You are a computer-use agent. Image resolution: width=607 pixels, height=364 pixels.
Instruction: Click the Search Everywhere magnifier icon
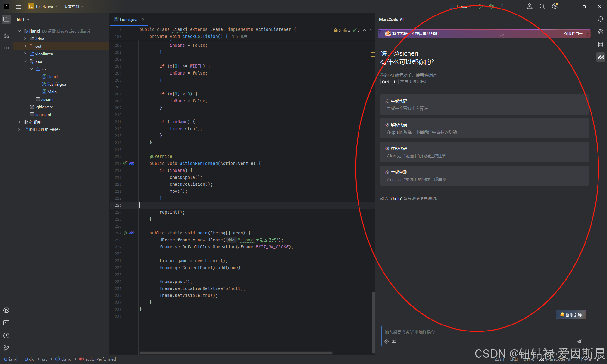pyautogui.click(x=542, y=6)
